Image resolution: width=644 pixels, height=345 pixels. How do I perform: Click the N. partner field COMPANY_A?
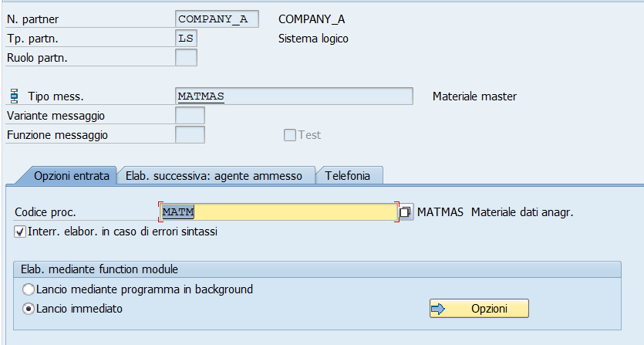point(217,19)
